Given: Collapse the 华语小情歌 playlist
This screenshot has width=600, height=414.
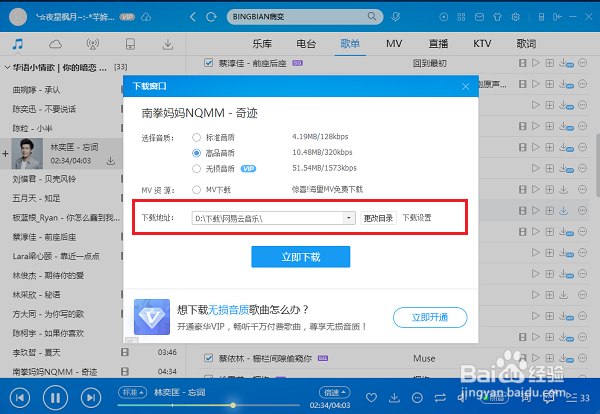Looking at the screenshot, I should coord(7,67).
